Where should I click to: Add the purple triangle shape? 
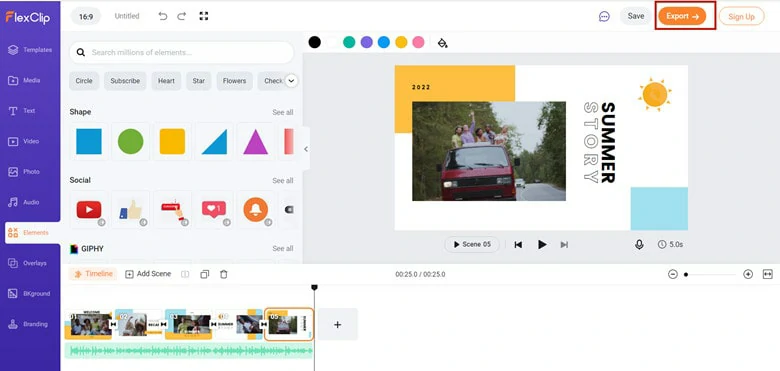[256, 141]
